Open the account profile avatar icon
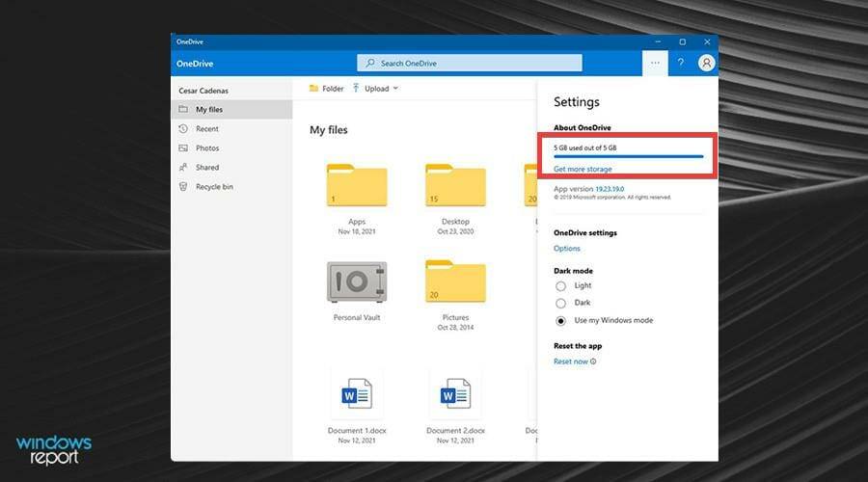This screenshot has width=868, height=482. (706, 63)
